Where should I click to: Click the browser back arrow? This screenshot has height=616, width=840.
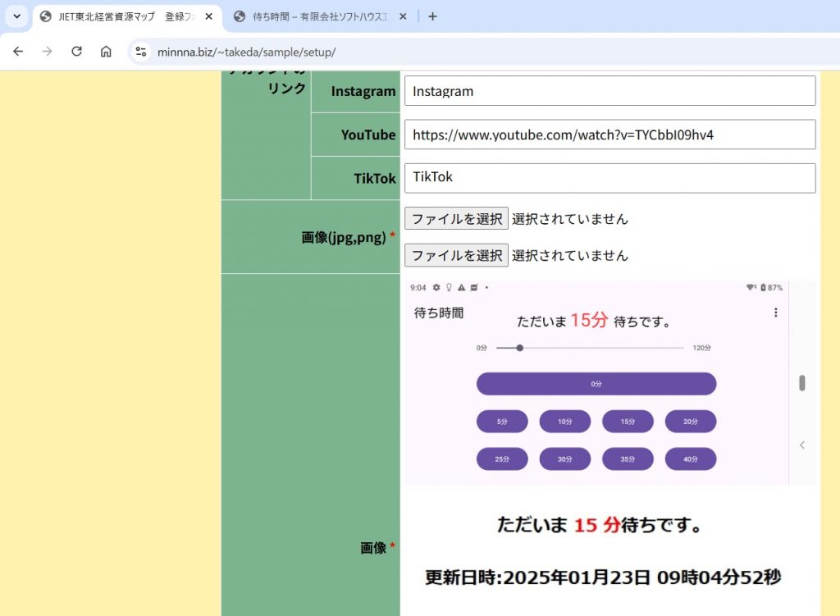tap(18, 52)
